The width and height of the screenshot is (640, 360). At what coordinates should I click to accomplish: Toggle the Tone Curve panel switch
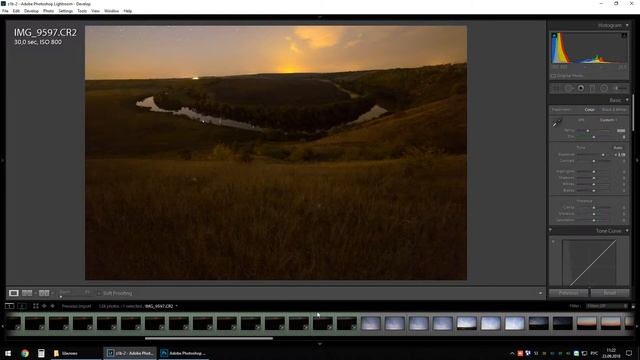550,230
